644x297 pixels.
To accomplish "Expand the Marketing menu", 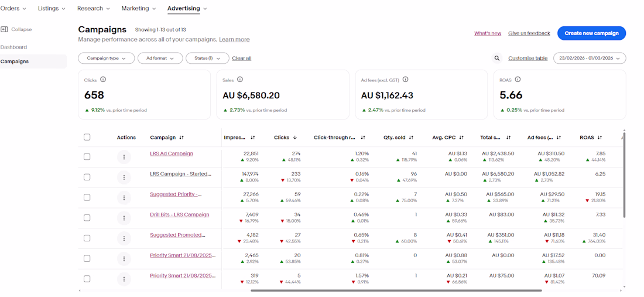I will coord(139,8).
